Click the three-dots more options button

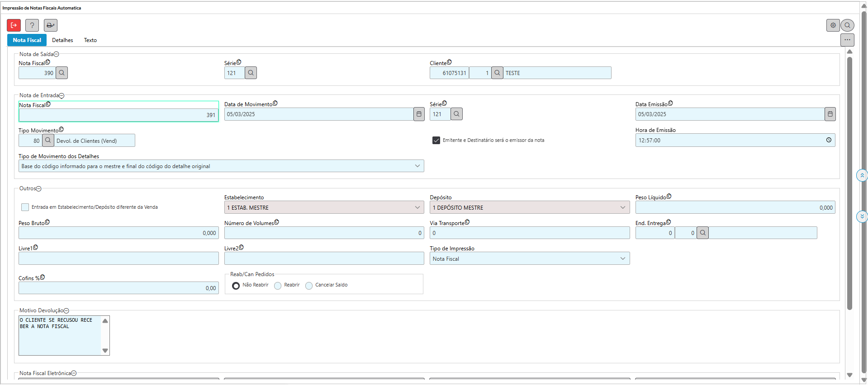(847, 40)
